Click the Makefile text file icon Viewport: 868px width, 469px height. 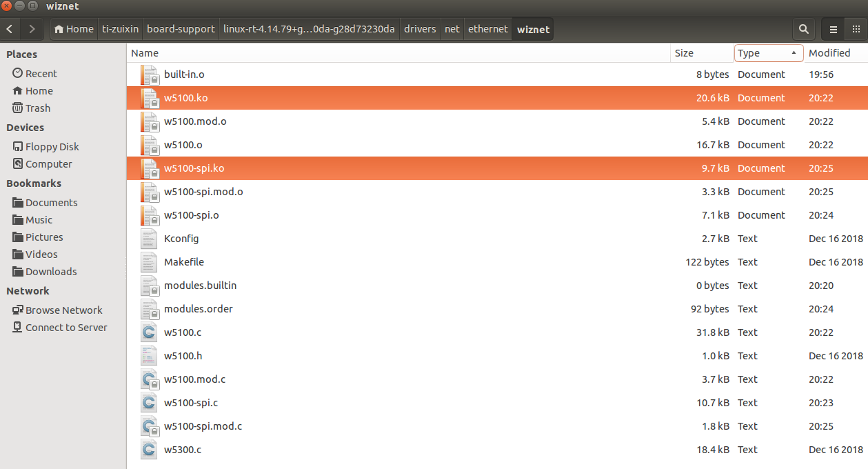(149, 262)
